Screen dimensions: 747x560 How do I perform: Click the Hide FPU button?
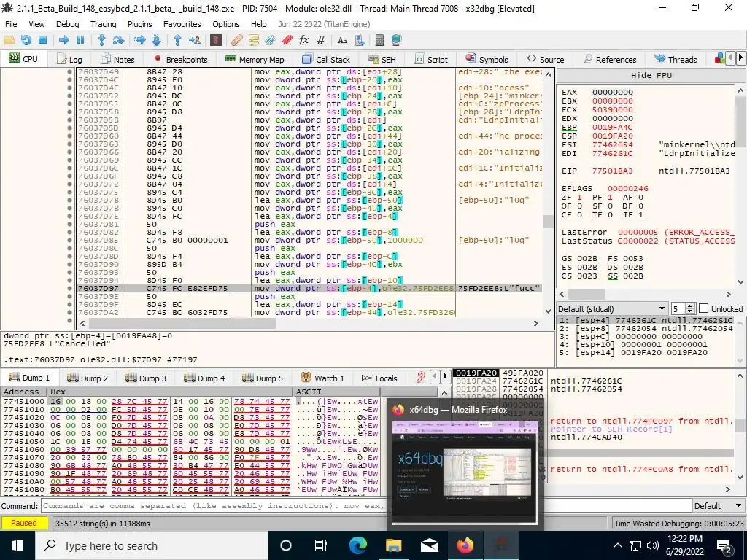(x=651, y=75)
